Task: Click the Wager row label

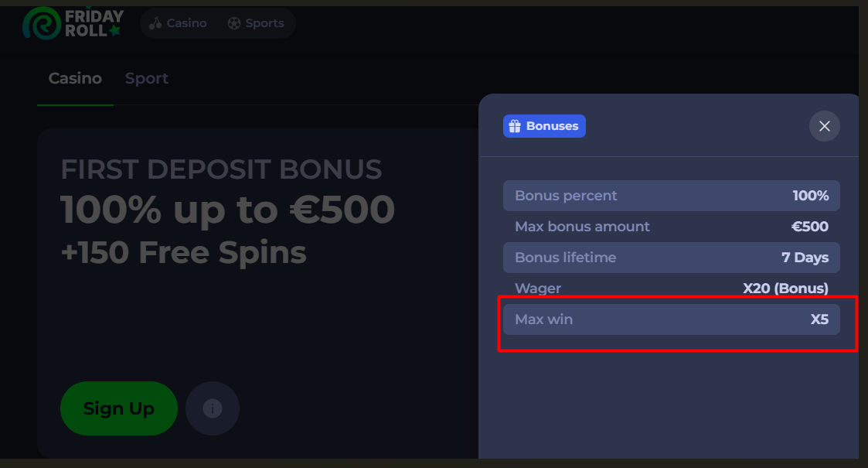Action: click(x=538, y=289)
